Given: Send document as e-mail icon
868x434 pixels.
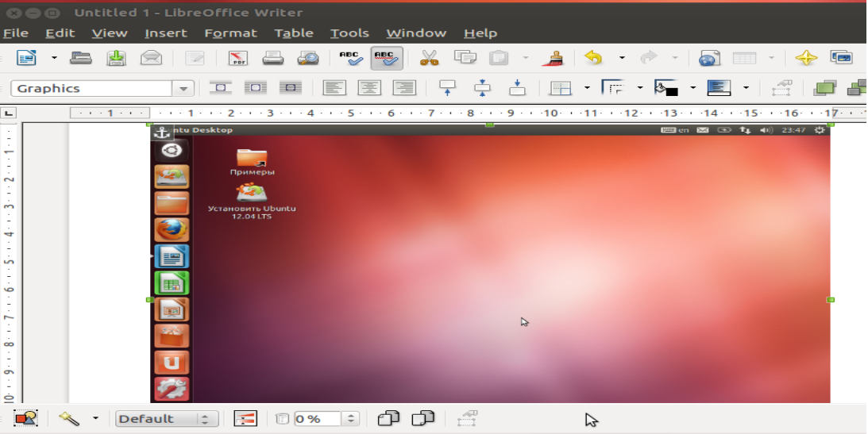Looking at the screenshot, I should click(151, 57).
